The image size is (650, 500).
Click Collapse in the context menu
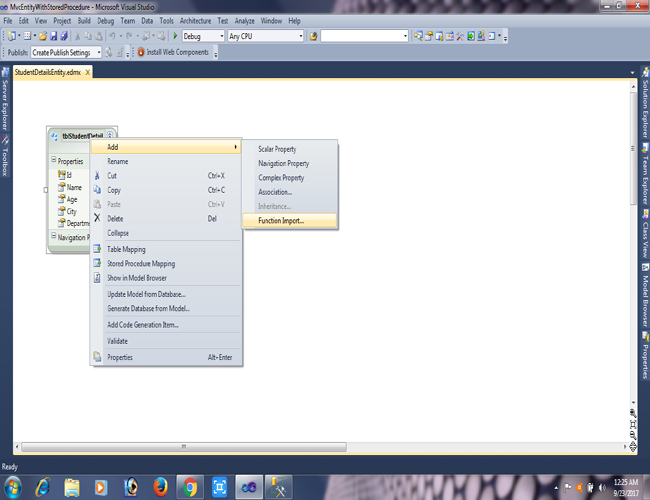[166, 233]
